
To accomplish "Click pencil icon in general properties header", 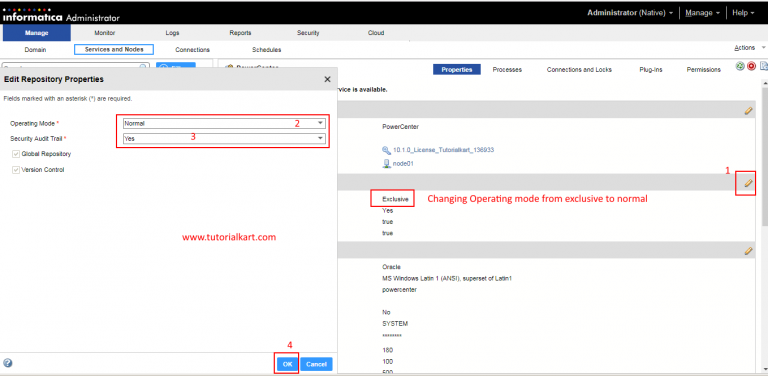I will pos(748,111).
